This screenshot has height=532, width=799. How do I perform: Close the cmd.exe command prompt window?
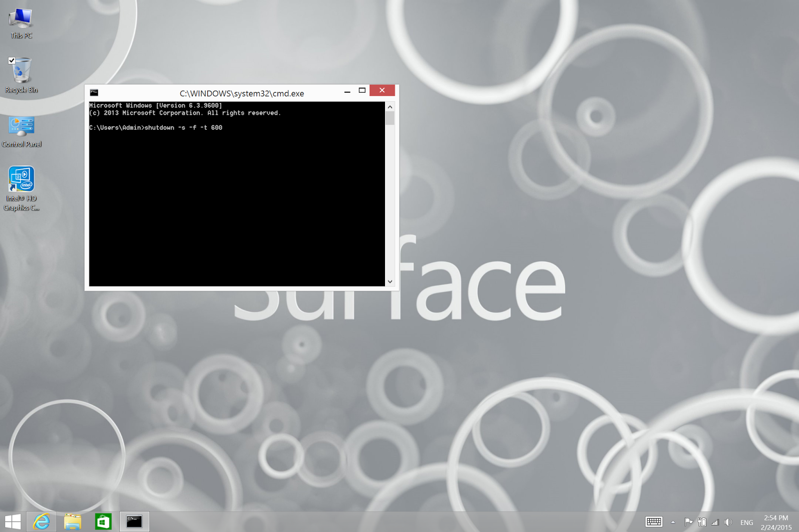[382, 90]
